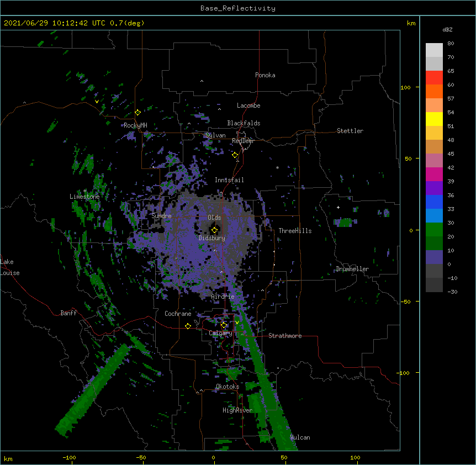Click the Limestone label
The image size is (476, 465).
(84, 197)
